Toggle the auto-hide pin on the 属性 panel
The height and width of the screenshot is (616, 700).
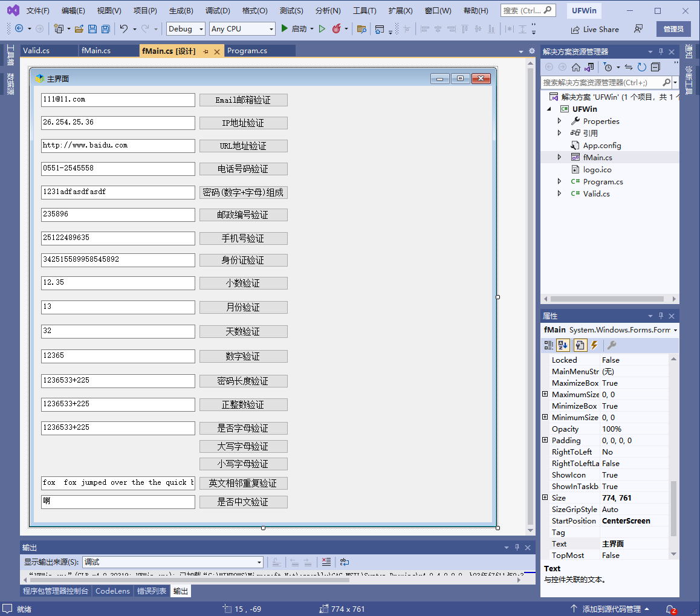click(661, 316)
